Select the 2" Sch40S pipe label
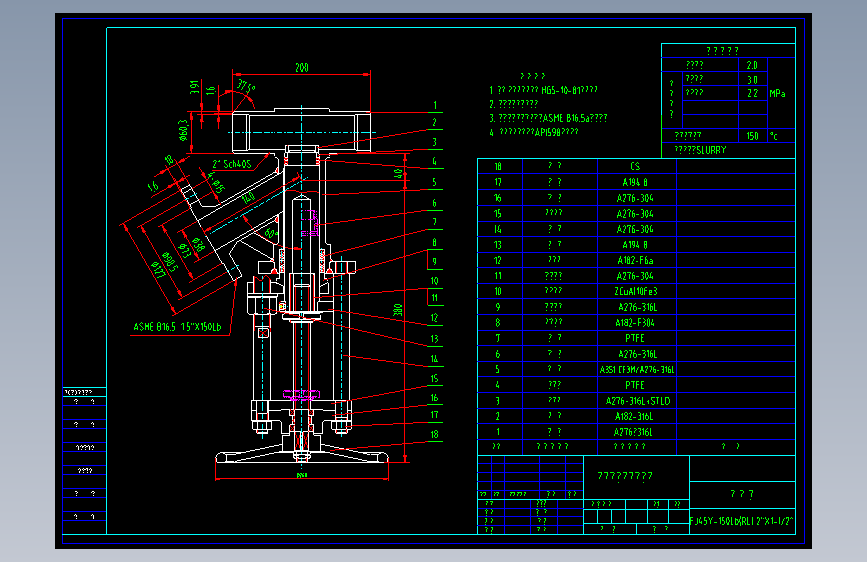The width and height of the screenshot is (867, 562). [232, 164]
